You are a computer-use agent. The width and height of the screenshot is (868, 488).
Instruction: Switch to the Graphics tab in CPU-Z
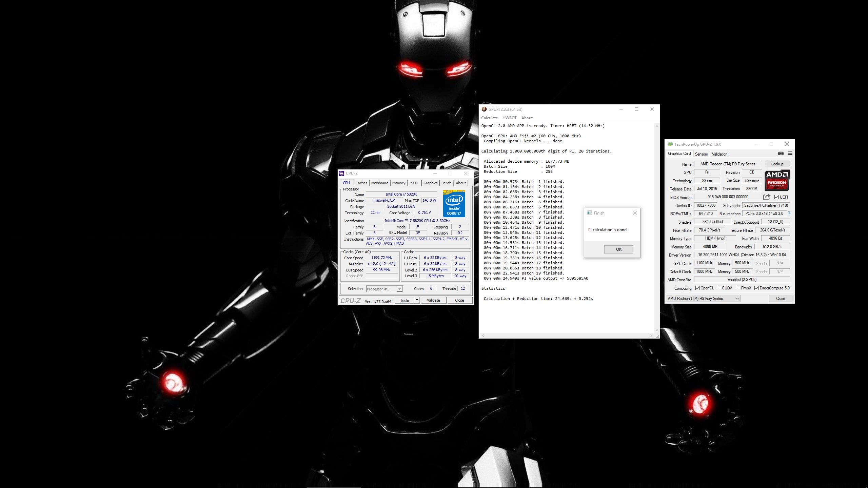click(x=431, y=183)
